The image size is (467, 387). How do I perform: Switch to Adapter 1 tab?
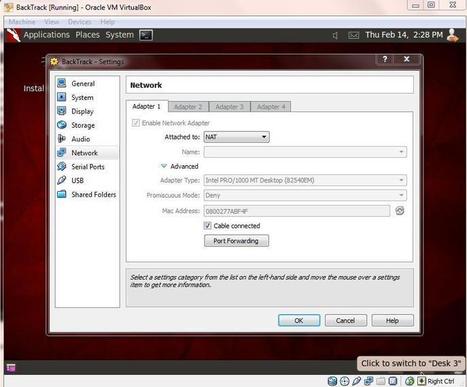[147, 107]
